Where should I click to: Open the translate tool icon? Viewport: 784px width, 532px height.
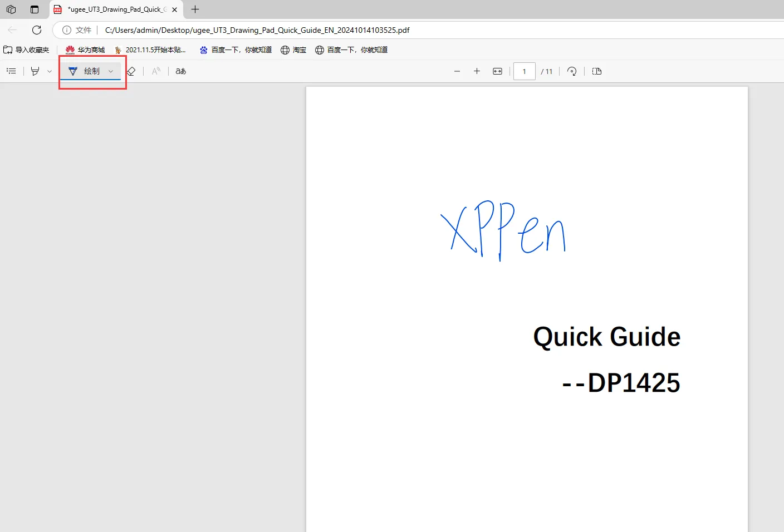pos(180,71)
